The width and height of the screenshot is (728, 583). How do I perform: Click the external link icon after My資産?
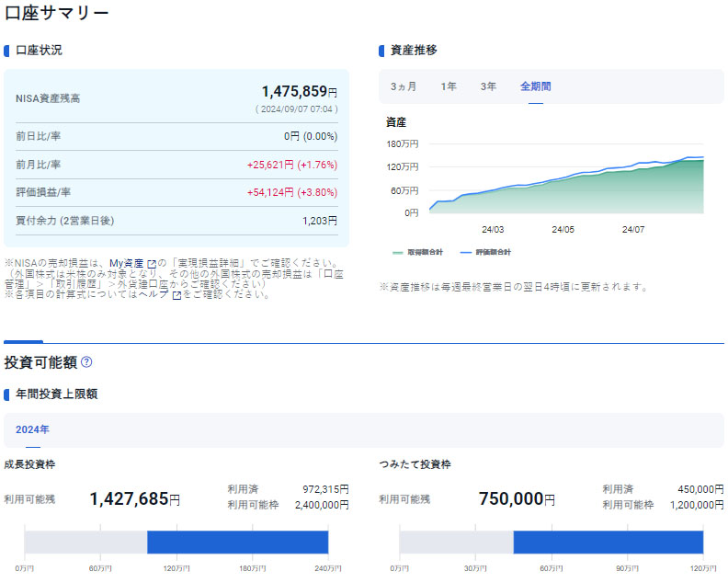coord(152,264)
